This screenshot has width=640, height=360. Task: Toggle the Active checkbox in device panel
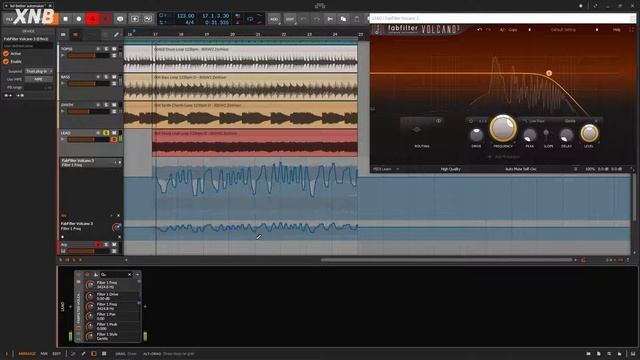pos(6,53)
